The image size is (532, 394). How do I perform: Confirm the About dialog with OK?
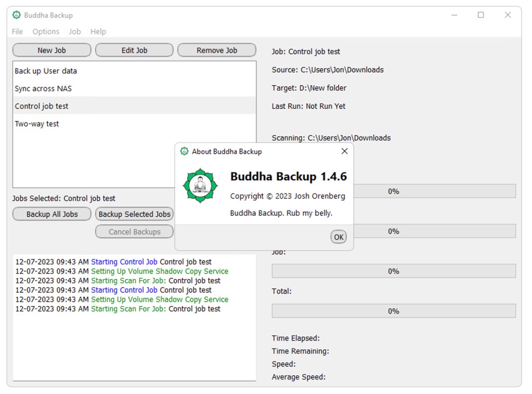339,237
